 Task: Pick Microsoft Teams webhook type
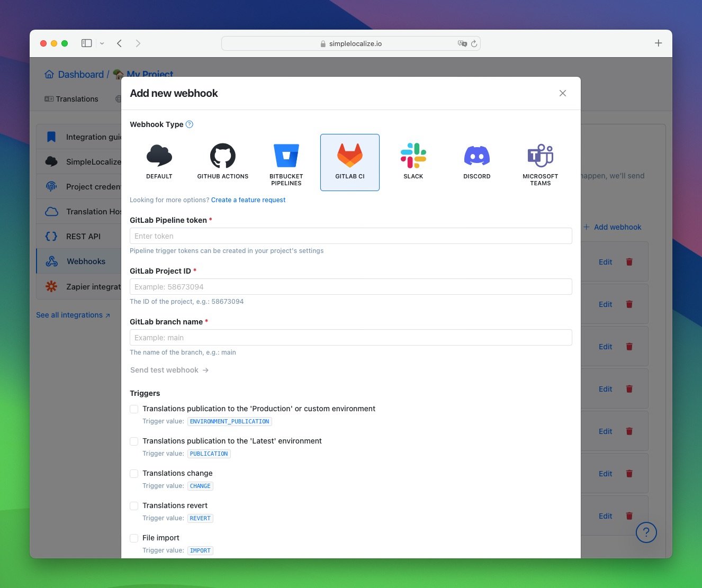541,162
